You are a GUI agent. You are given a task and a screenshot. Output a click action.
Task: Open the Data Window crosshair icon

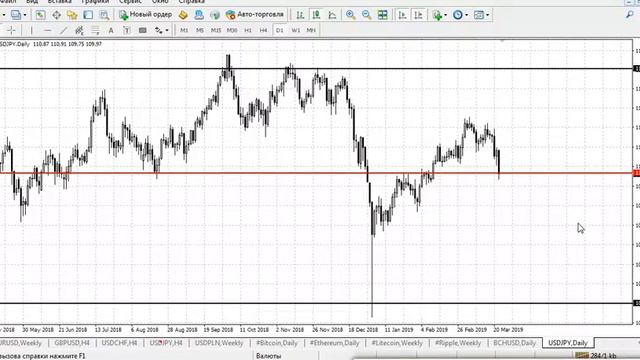coord(56,15)
